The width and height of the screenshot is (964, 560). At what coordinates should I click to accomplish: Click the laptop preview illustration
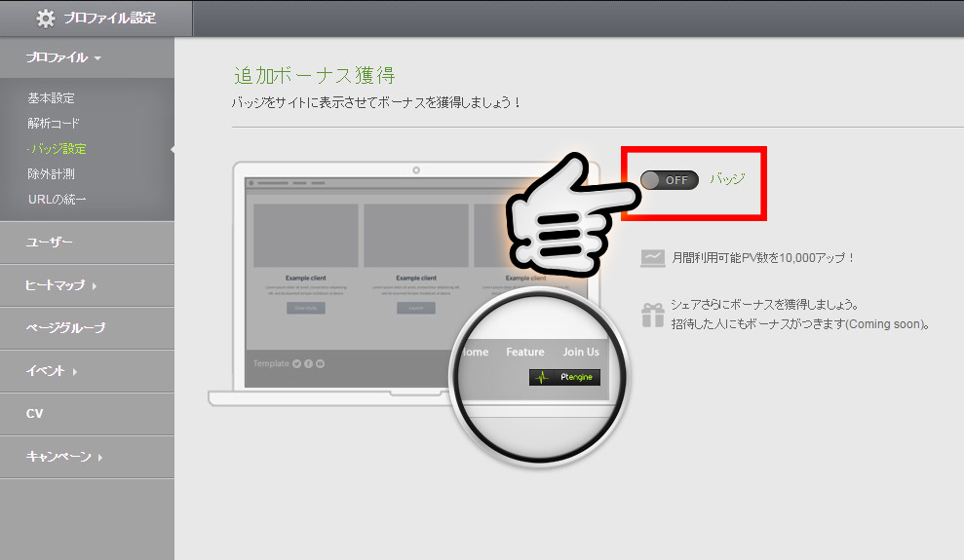pyautogui.click(x=404, y=283)
